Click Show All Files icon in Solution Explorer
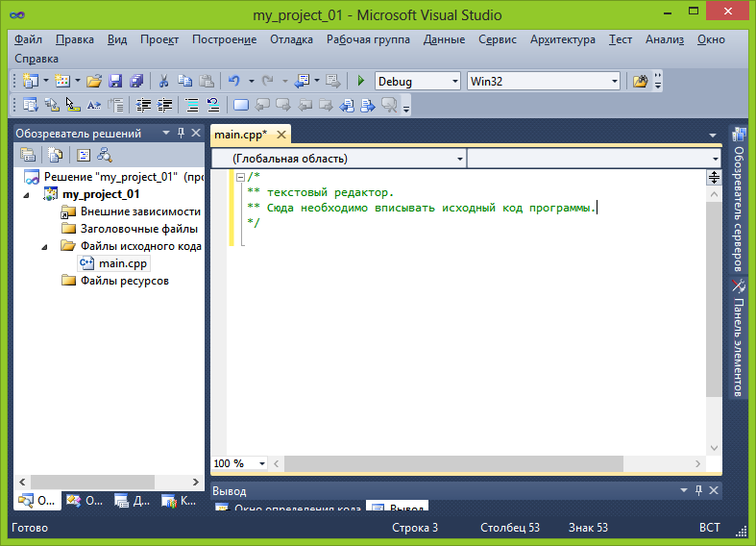This screenshot has width=756, height=546. [x=56, y=155]
